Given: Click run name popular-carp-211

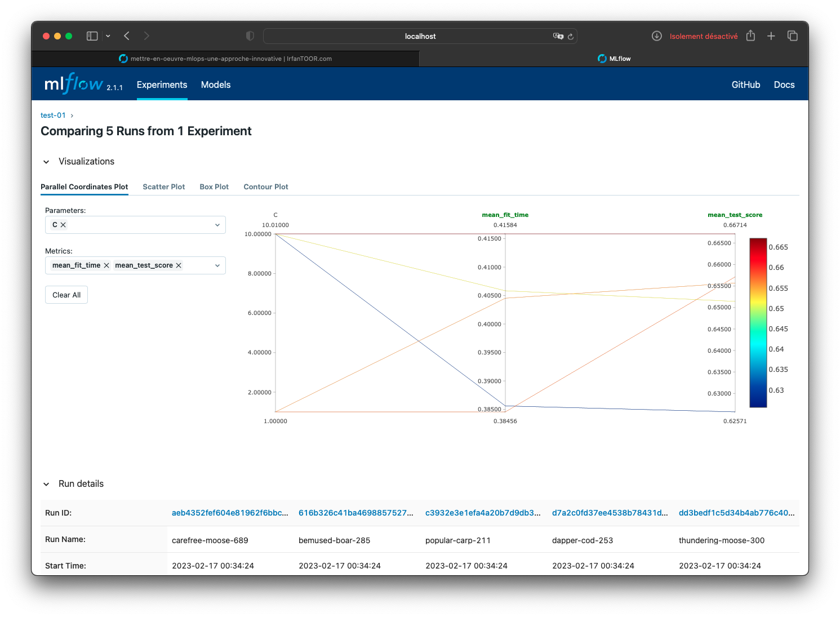Looking at the screenshot, I should click(x=458, y=540).
